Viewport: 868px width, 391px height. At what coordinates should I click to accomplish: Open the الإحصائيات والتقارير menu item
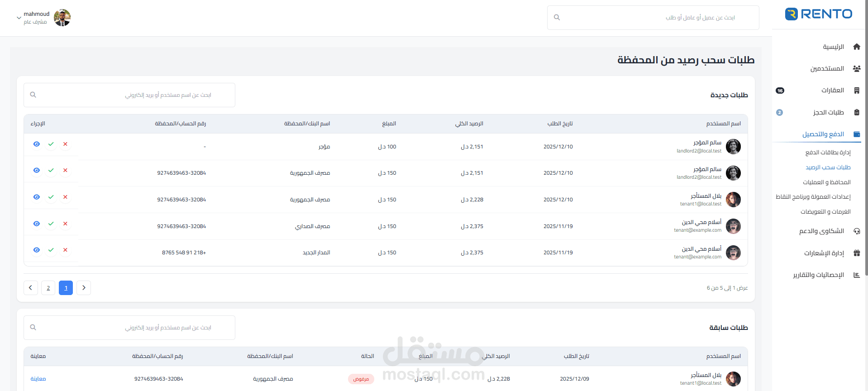click(818, 275)
